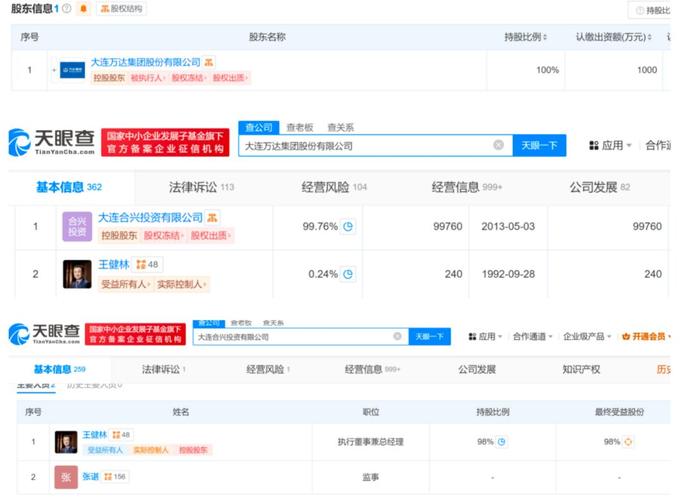Click the pie chart icon beside 0.24%
683x500 pixels.
click(348, 274)
